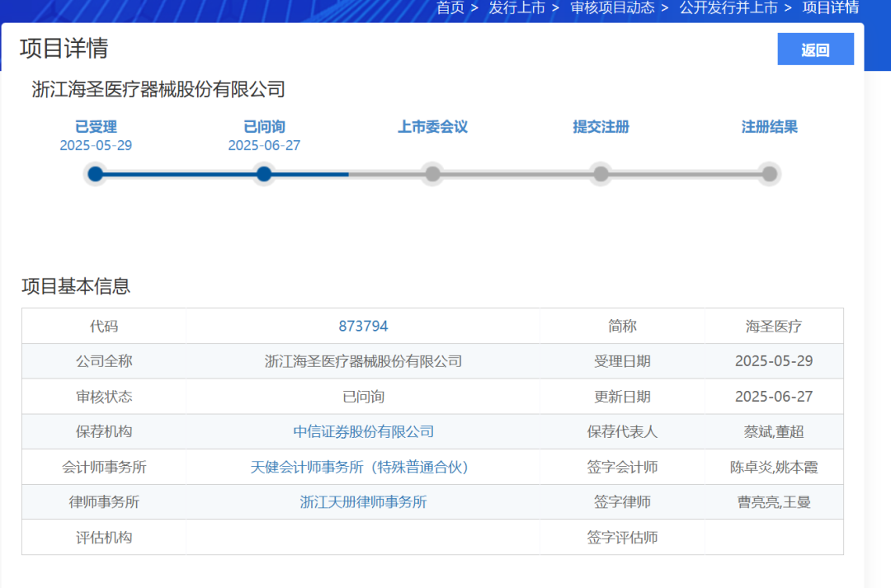Screen dimensions: 891x588
Task: Open 公开发行并上市 breadcrumb
Action: click(728, 8)
